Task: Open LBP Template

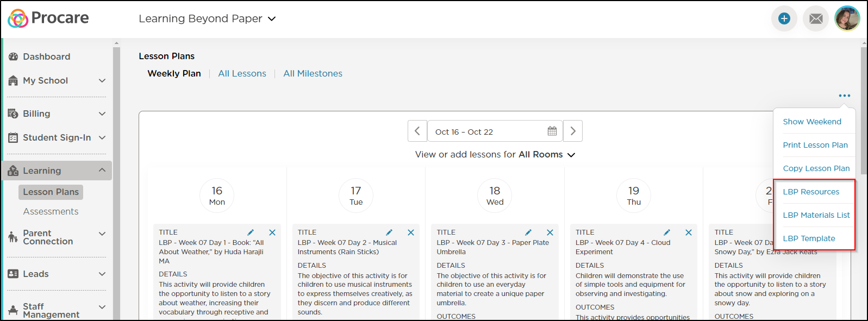Action: pos(809,238)
